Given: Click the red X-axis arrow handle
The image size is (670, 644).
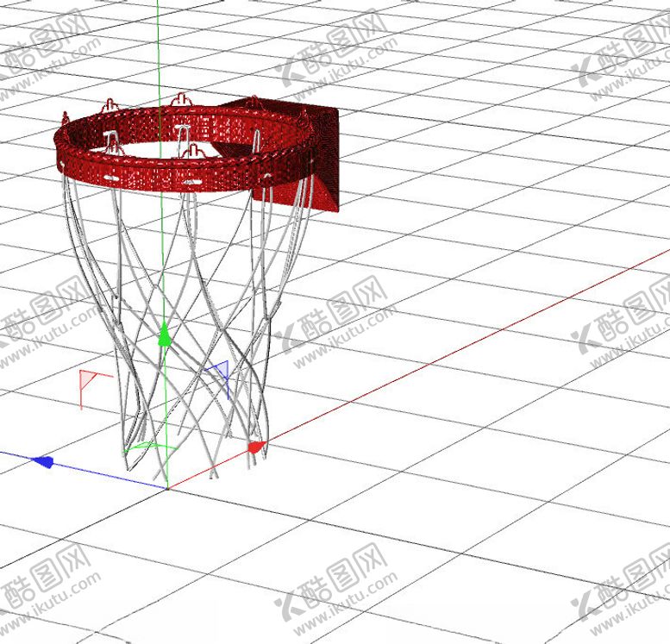Looking at the screenshot, I should (x=256, y=447).
